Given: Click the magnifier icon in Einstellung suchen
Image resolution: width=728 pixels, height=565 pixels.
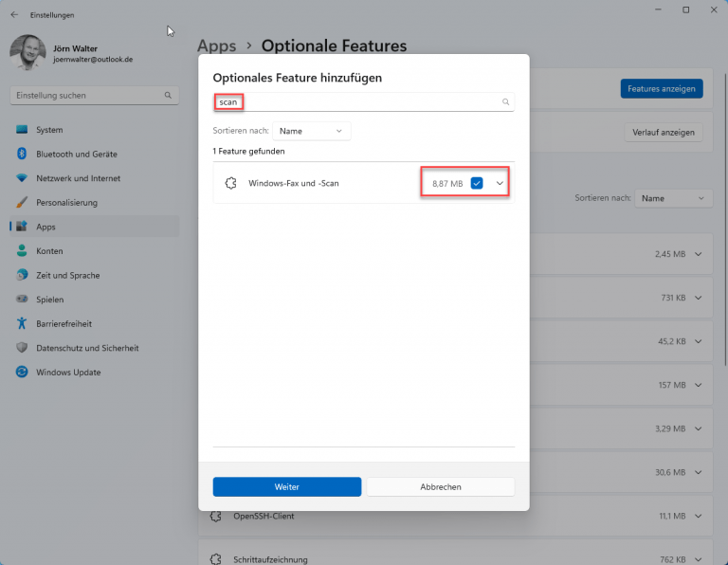Looking at the screenshot, I should (168, 95).
